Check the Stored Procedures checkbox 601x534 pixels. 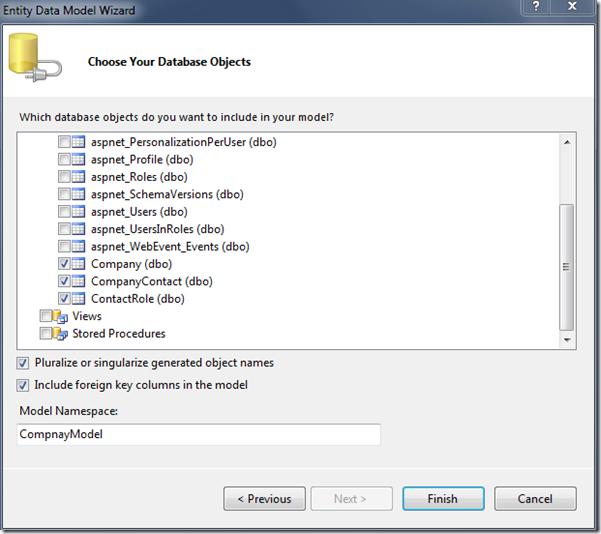point(46,333)
